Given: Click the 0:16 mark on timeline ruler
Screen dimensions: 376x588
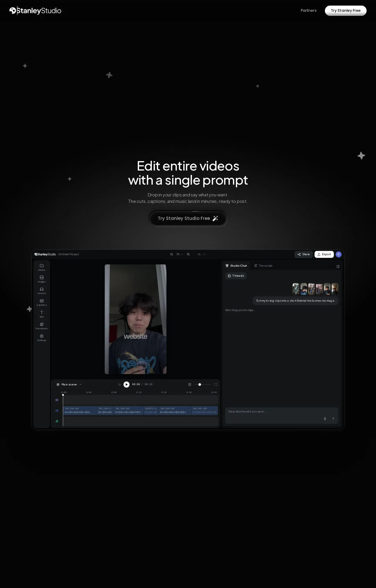Looking at the screenshot, I should (164, 392).
